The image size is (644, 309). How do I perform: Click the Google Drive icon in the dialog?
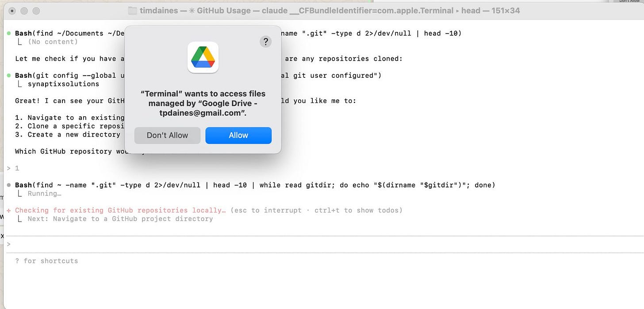pyautogui.click(x=203, y=57)
